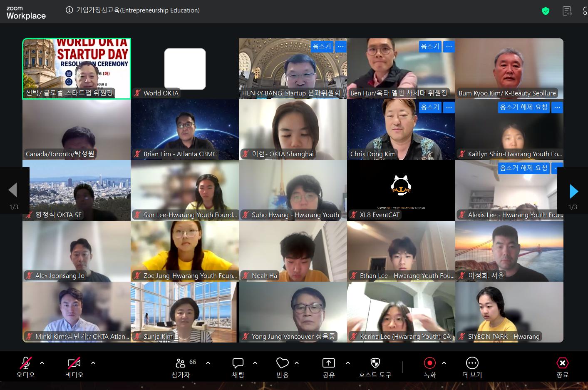The image size is (588, 390).
Task: Open the three-dot menu on HENRY BANG's tile
Action: tap(341, 46)
